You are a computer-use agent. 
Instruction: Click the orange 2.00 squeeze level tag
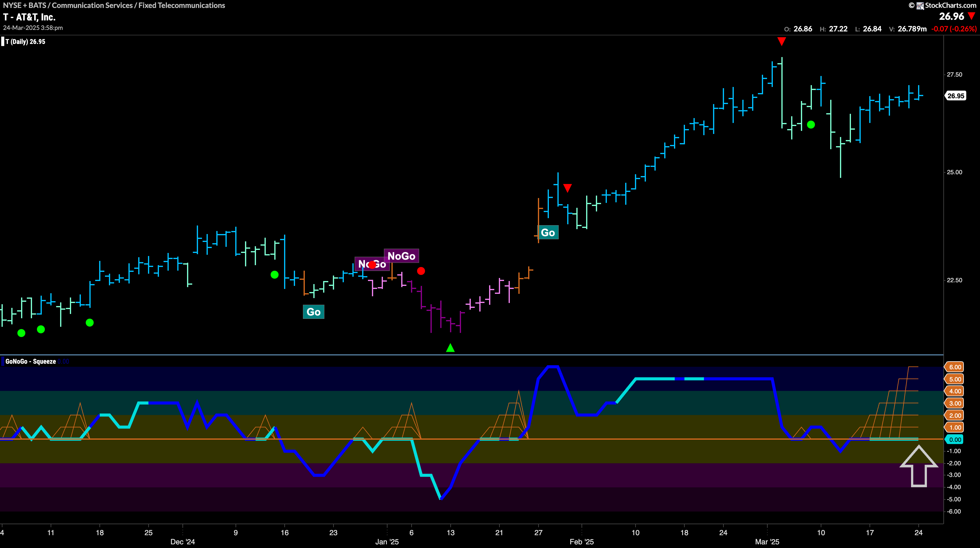coord(954,415)
